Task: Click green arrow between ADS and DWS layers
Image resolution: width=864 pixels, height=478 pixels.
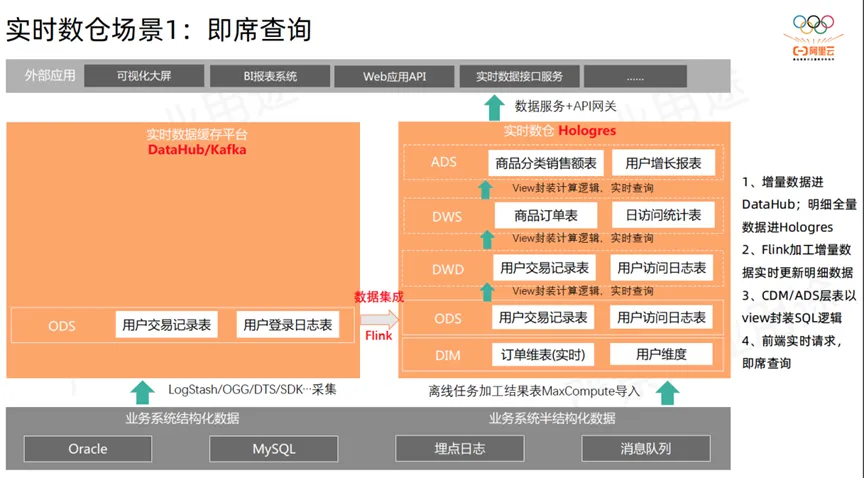Action: pyautogui.click(x=485, y=190)
